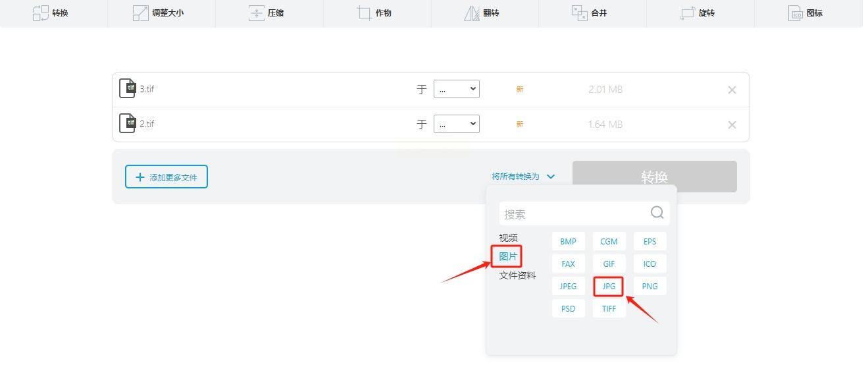This screenshot has width=868, height=392.
Task: Choose CGM format
Action: 609,241
